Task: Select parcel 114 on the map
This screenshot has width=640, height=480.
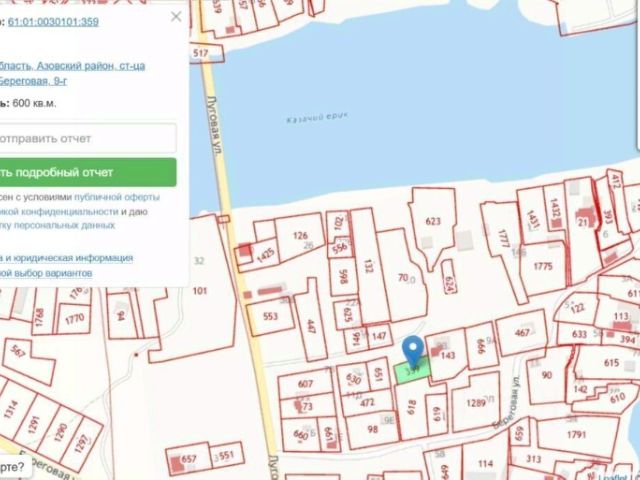Action: click(x=485, y=464)
